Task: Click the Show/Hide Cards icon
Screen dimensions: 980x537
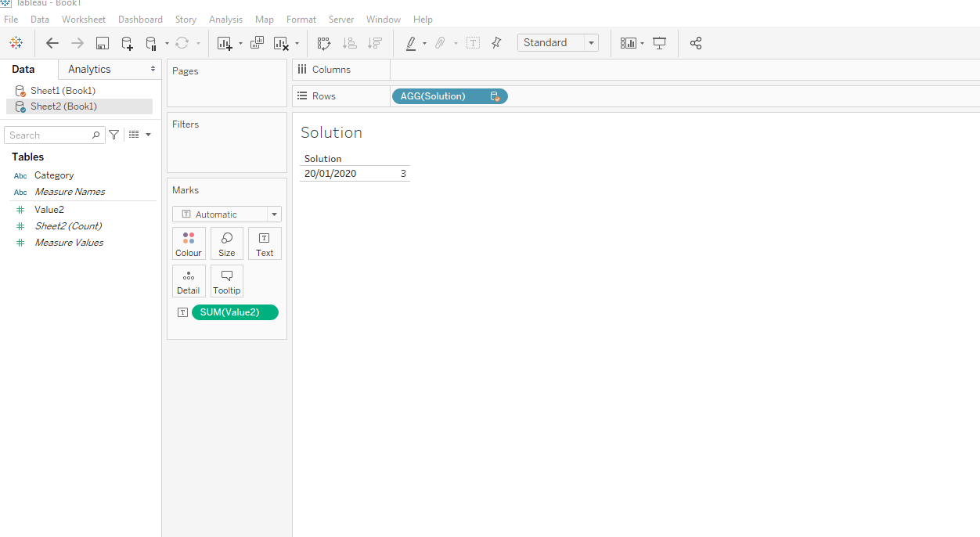Action: [x=629, y=43]
